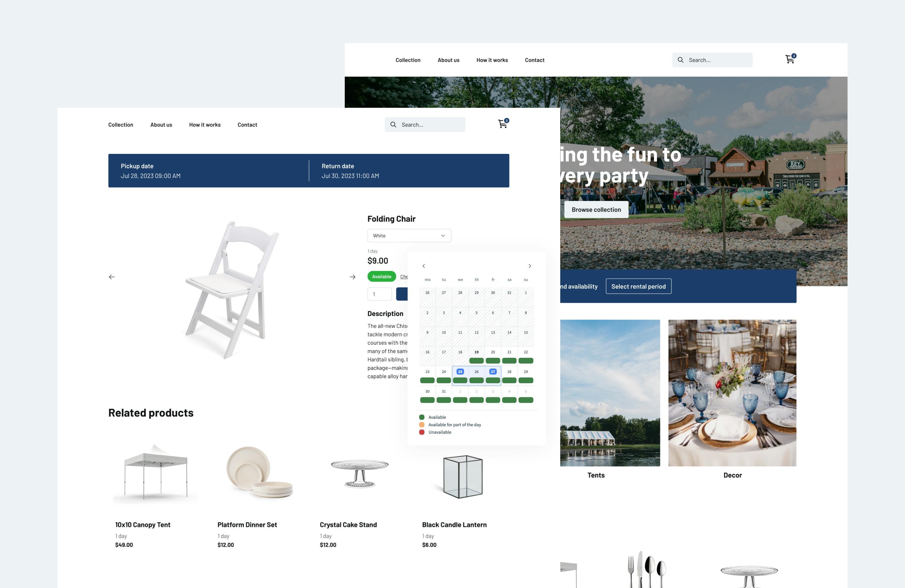Click the quantity input field
This screenshot has width=905, height=588.
(379, 294)
